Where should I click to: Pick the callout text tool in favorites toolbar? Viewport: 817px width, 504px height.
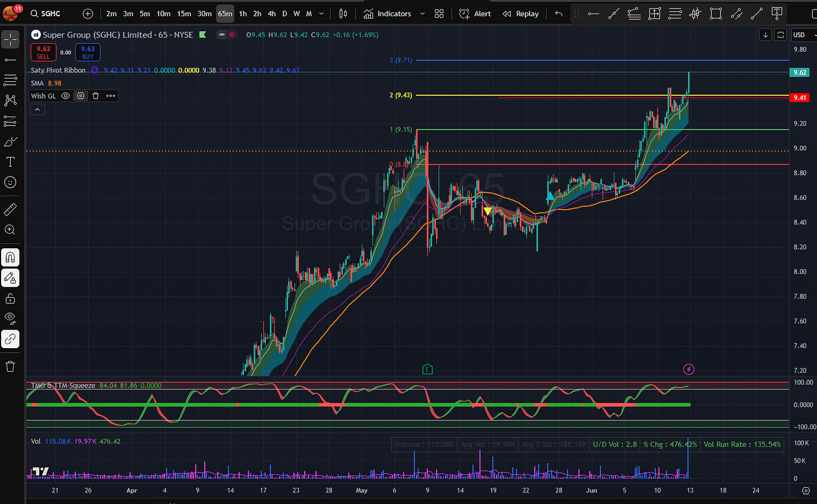777,13
